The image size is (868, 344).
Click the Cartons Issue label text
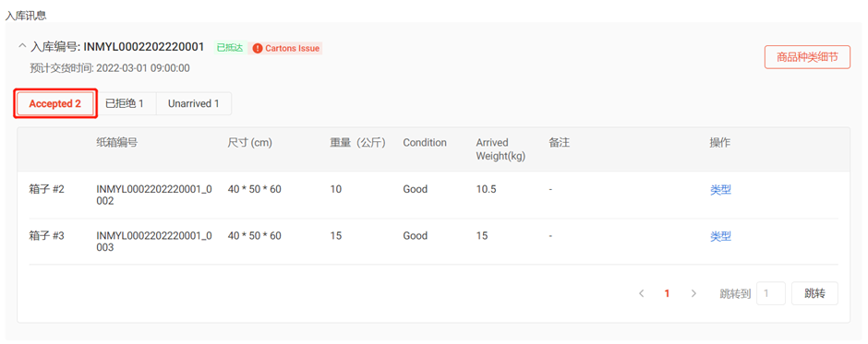point(293,48)
